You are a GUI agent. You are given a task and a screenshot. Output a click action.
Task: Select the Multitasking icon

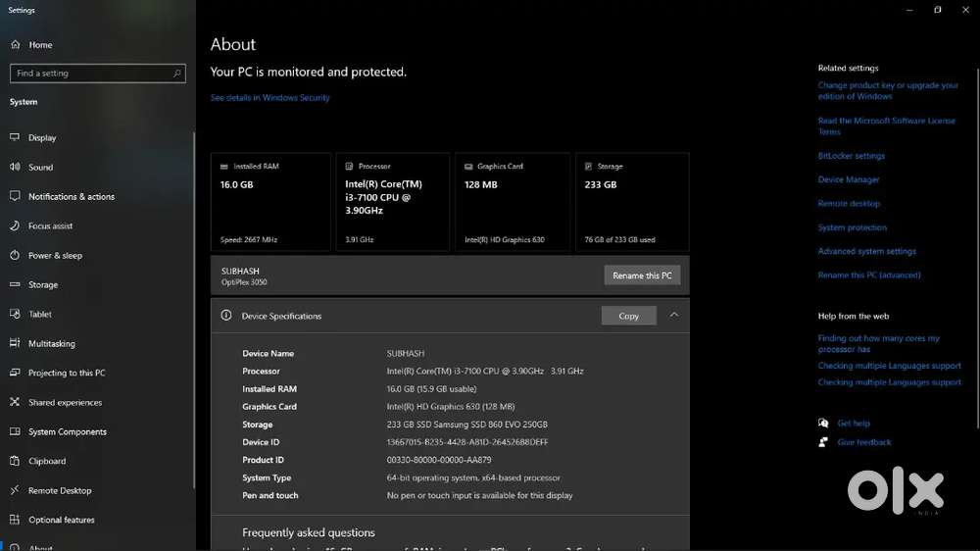(15, 343)
